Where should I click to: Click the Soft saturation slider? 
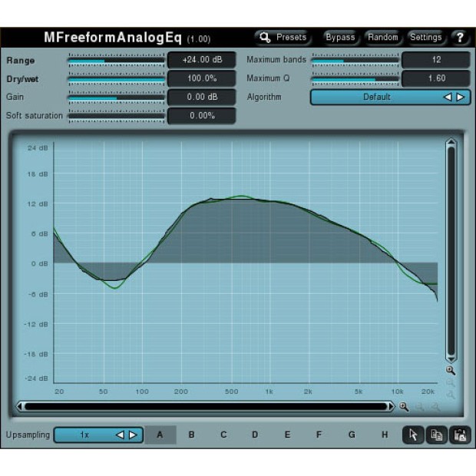116,116
